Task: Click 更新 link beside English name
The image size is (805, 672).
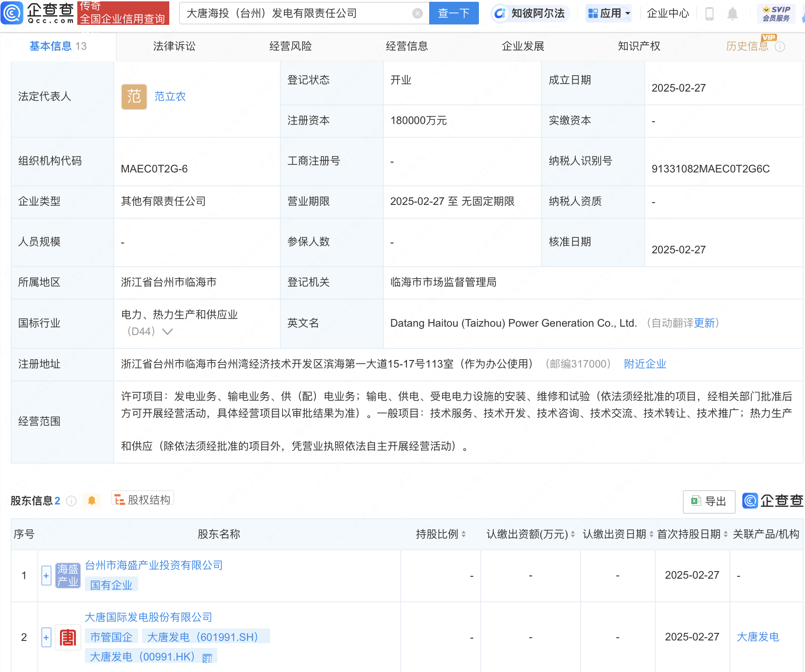Action: pos(704,323)
